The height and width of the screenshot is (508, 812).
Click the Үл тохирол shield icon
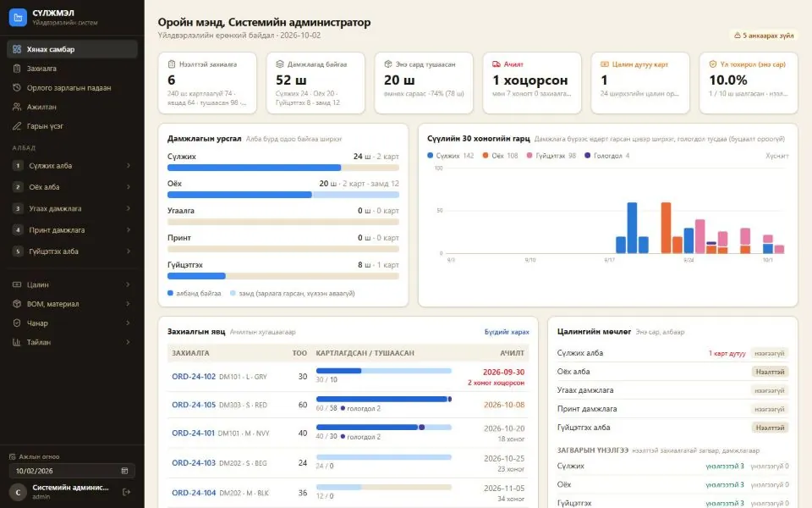point(712,64)
